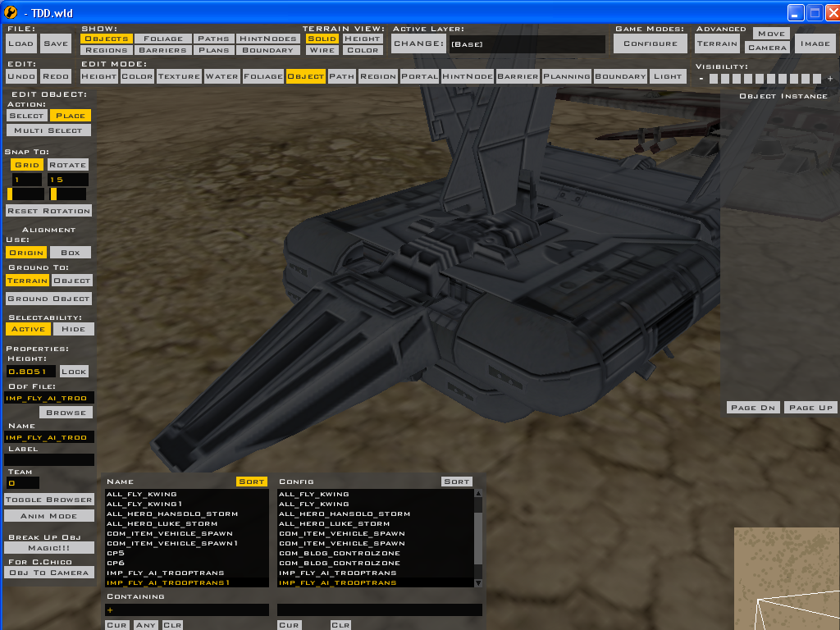Screen dimensions: 840x630
Task: Enable the Place action mode
Action: [x=70, y=115]
